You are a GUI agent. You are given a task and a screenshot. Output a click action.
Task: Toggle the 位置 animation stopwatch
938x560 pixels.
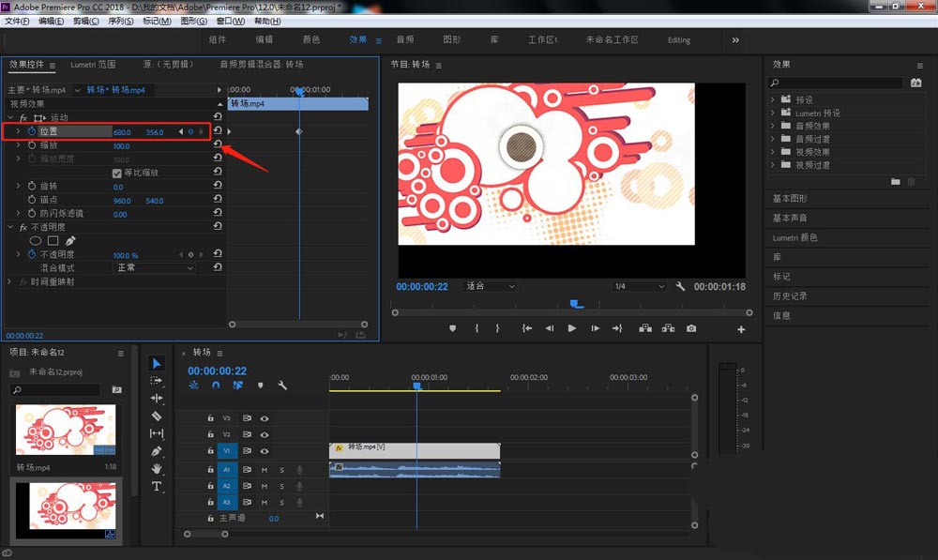pos(32,131)
